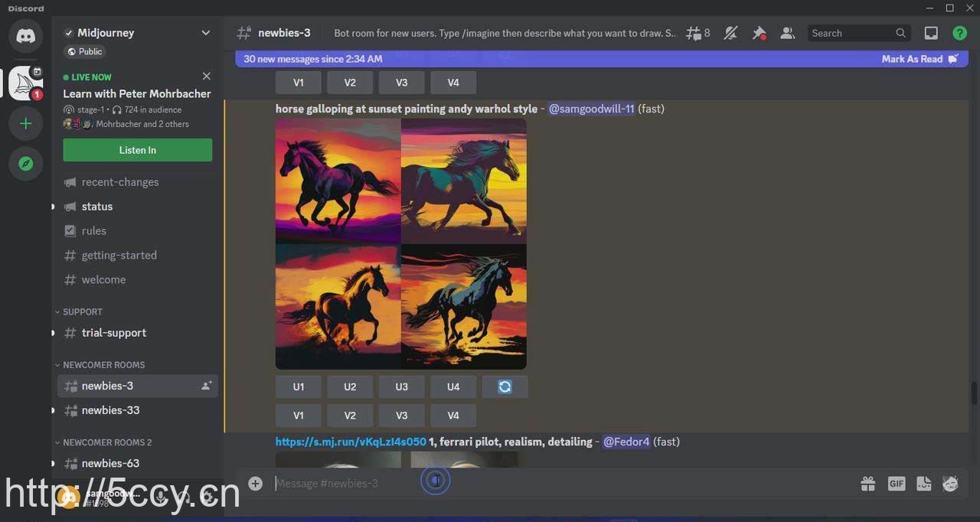Image resolution: width=980 pixels, height=522 pixels.
Task: Expand the Midjourney server dropdown menu
Action: pyautogui.click(x=205, y=33)
